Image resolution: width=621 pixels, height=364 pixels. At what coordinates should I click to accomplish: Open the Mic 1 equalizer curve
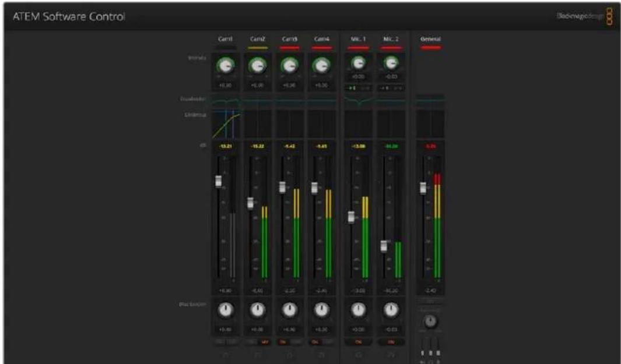tap(359, 101)
